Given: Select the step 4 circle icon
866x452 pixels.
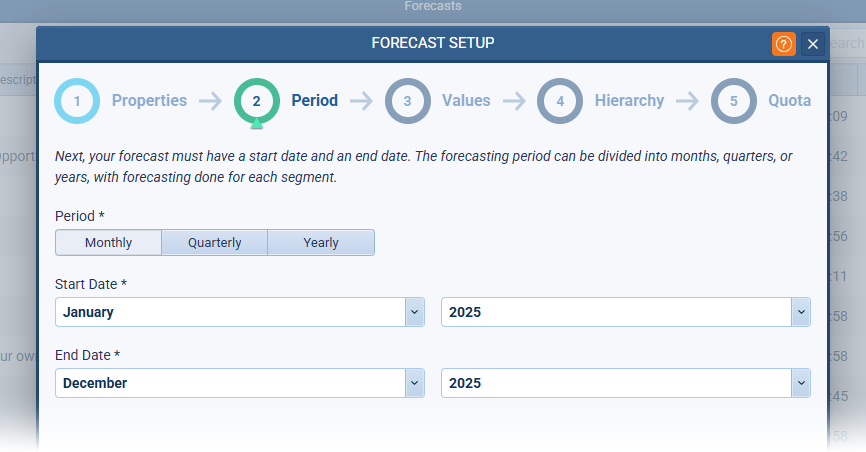Looking at the screenshot, I should (x=560, y=101).
